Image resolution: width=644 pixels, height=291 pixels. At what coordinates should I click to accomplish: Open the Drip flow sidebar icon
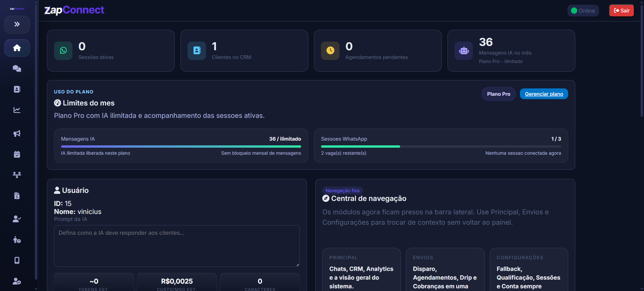[17, 175]
